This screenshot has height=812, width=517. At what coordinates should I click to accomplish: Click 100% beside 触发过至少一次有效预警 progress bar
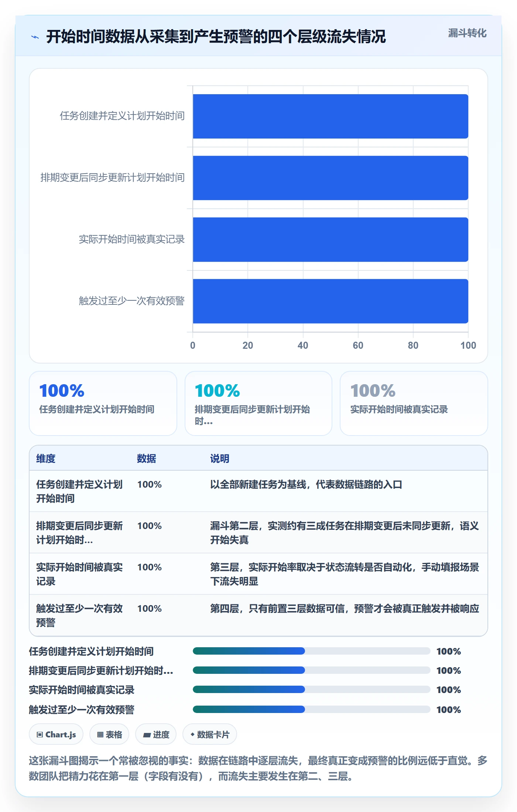tap(449, 710)
